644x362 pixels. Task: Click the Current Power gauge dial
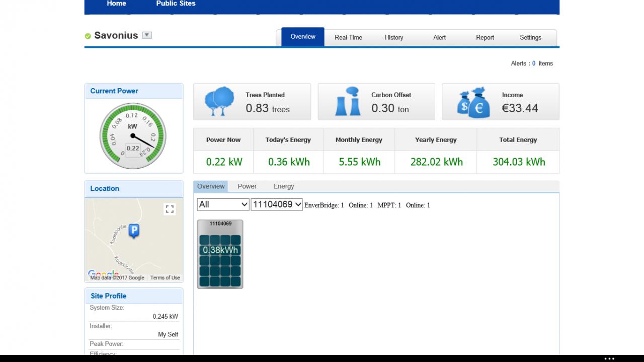pos(133,136)
